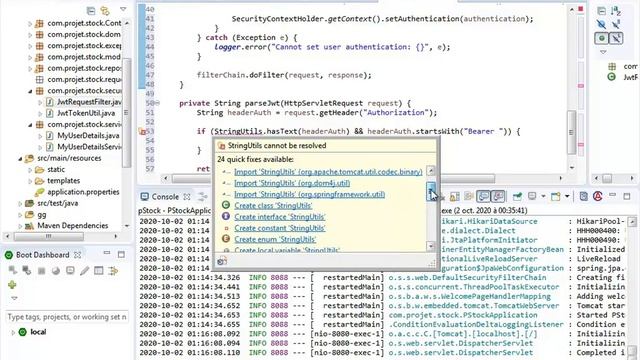Viewport: 640px width, 360px height.
Task: Toggle show console when standard error changes
Action: tap(498, 197)
